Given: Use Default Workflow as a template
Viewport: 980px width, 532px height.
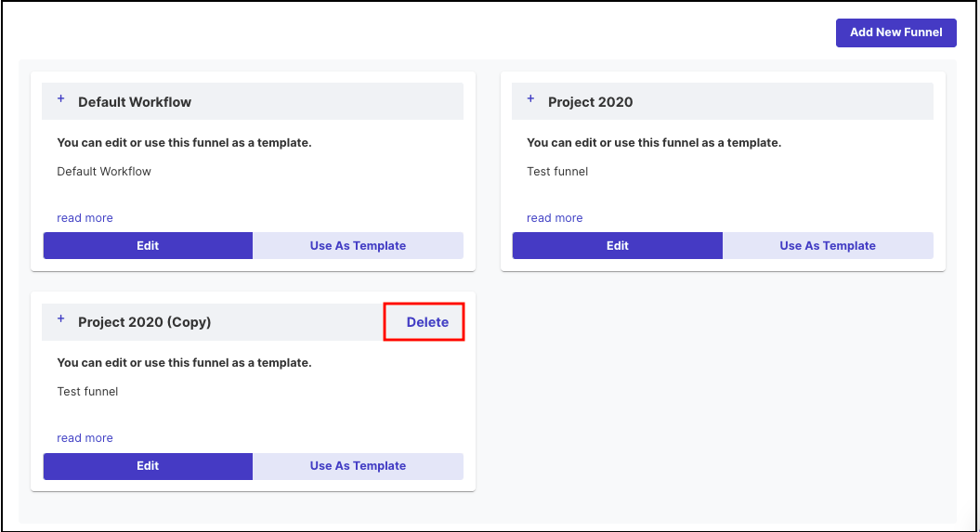Looking at the screenshot, I should (x=359, y=245).
